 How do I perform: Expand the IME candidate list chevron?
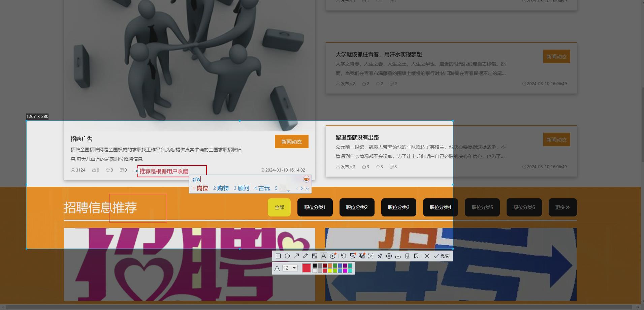[x=307, y=189]
